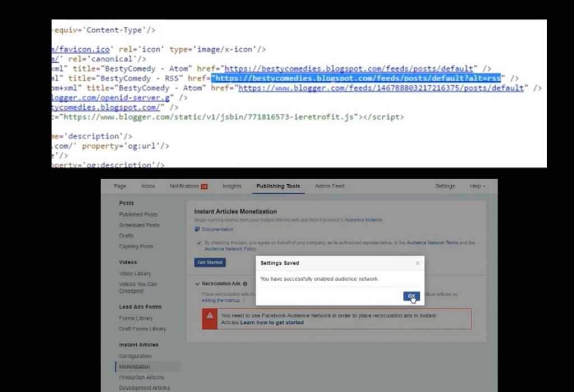Click the ieretrofit.js script line in source

pyautogui.click(x=228, y=117)
